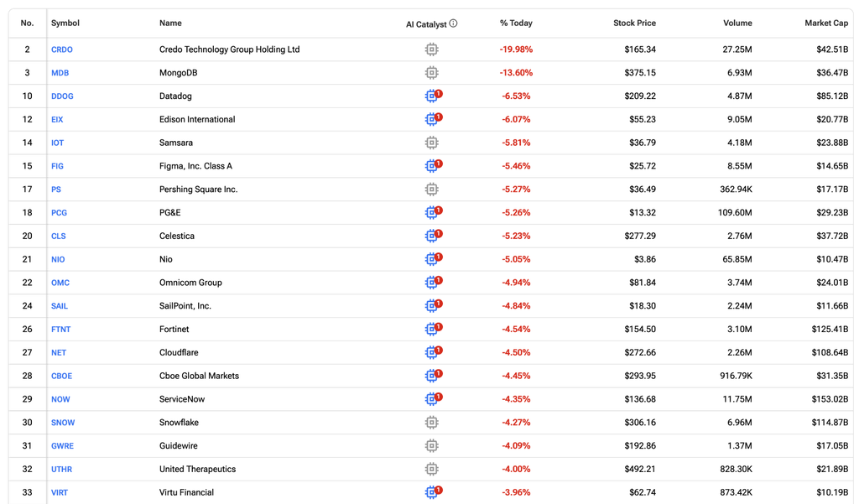The height and width of the screenshot is (504, 859).
Task: Open ServiceNow's AI Catalyst alert icon
Action: coord(434,399)
